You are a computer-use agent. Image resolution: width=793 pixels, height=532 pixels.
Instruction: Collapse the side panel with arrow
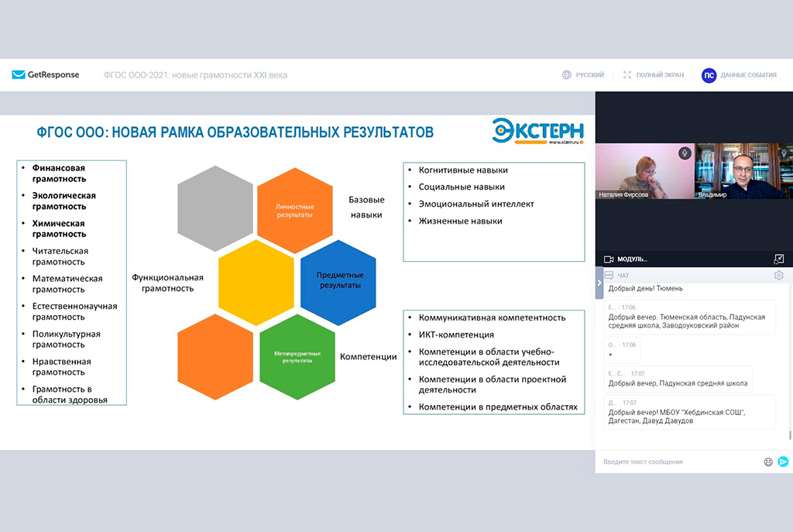(599, 283)
